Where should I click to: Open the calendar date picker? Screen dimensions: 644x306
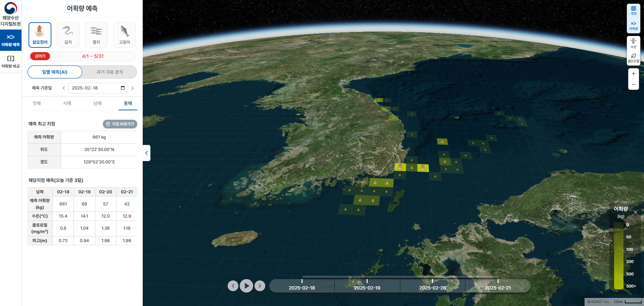tap(123, 88)
